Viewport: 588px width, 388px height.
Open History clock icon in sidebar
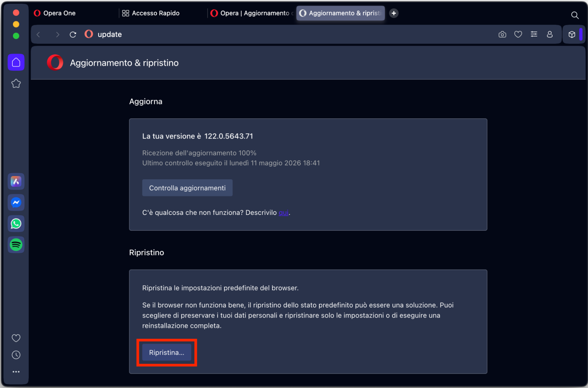[16, 355]
